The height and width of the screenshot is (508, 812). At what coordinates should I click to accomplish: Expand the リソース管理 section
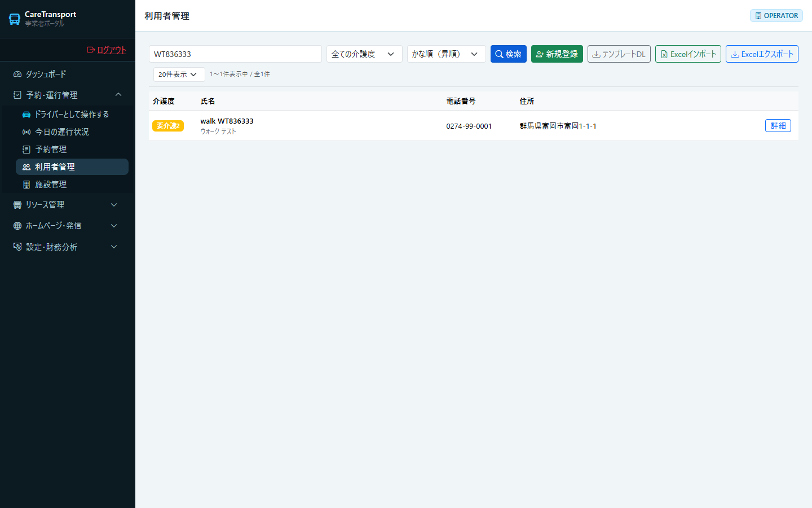point(68,204)
